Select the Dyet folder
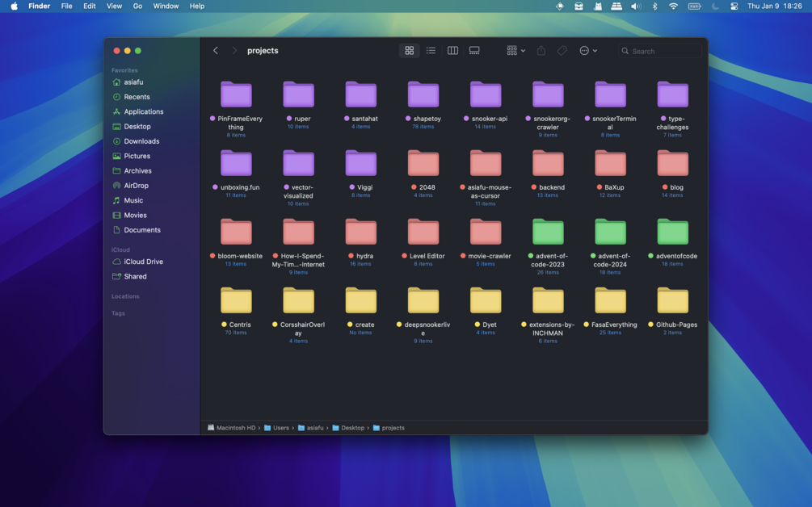 [486, 300]
